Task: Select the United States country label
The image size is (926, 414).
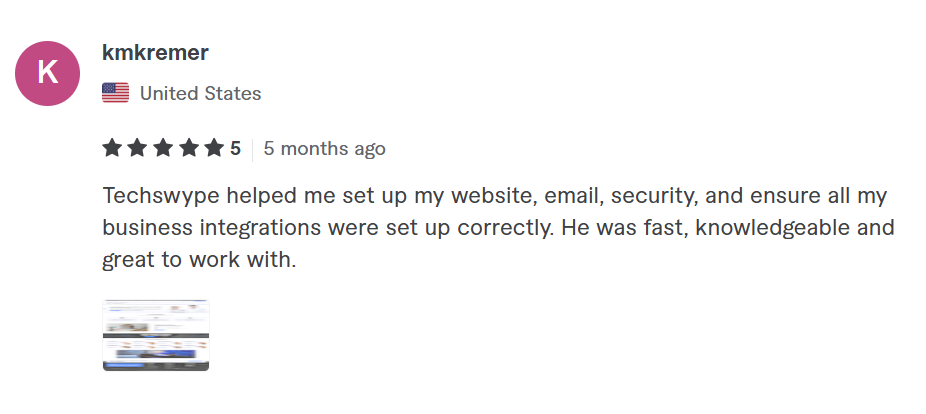Action: click(x=200, y=94)
